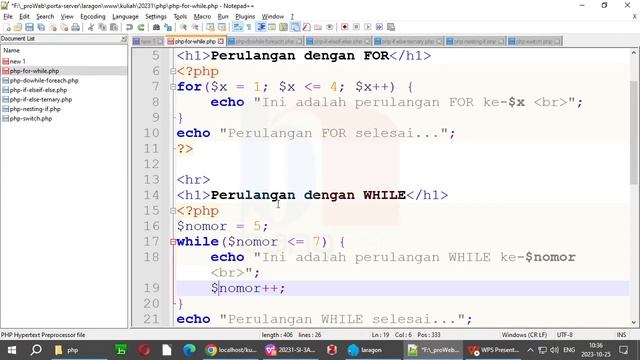Click the Playback macro icon
Image resolution: width=640 pixels, height=360 pixels.
(368, 27)
